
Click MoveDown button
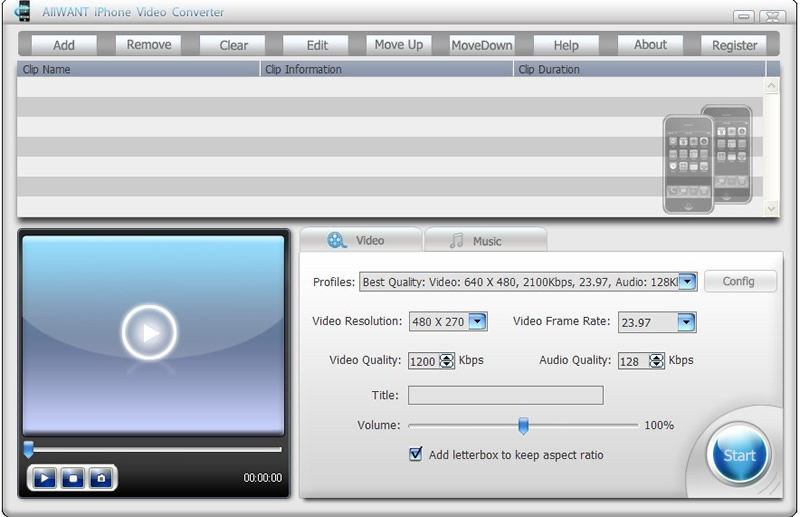point(482,45)
